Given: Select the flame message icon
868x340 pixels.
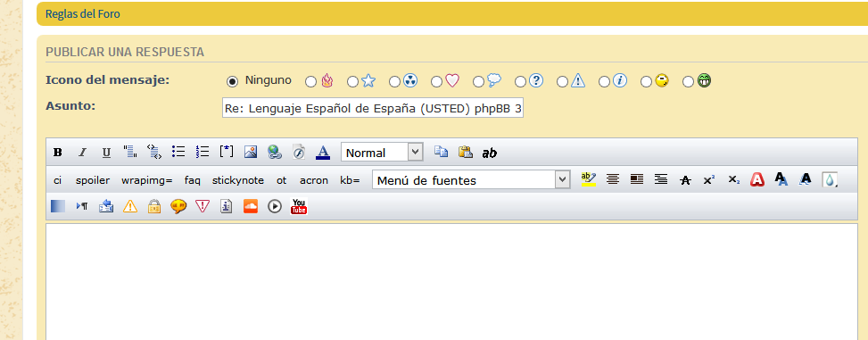Looking at the screenshot, I should point(311,81).
